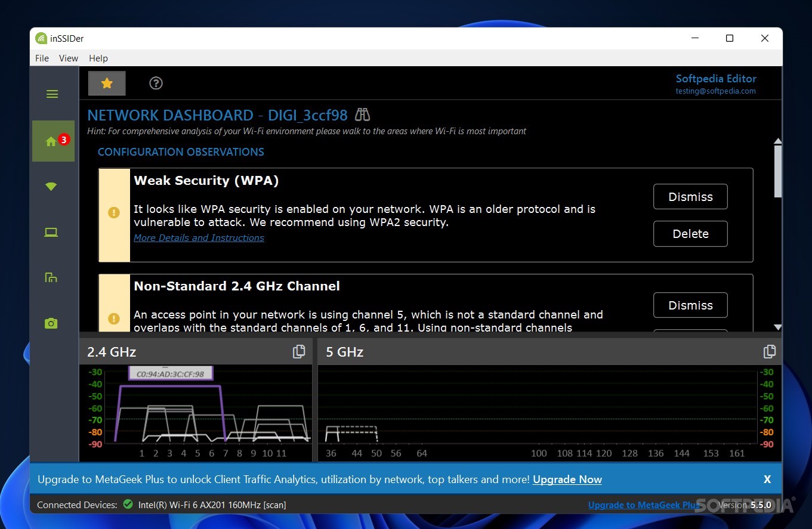Click the CONFIGURATION OBSERVATIONS heading

coord(181,152)
